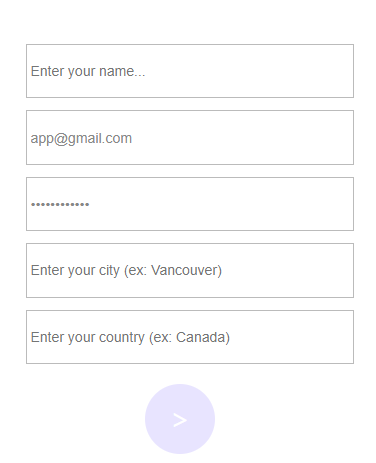Click the country field with Canada example
Screen dimensions: 376x463
click(190, 337)
